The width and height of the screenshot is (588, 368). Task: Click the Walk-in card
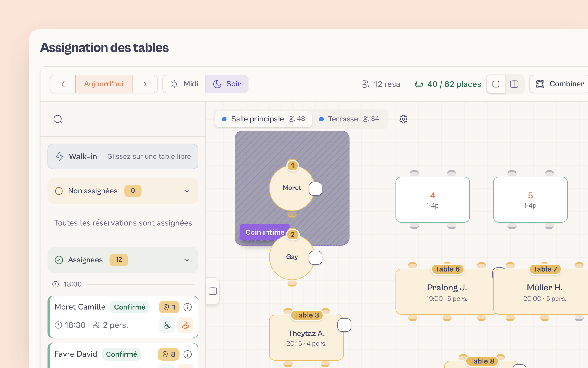[x=123, y=156]
